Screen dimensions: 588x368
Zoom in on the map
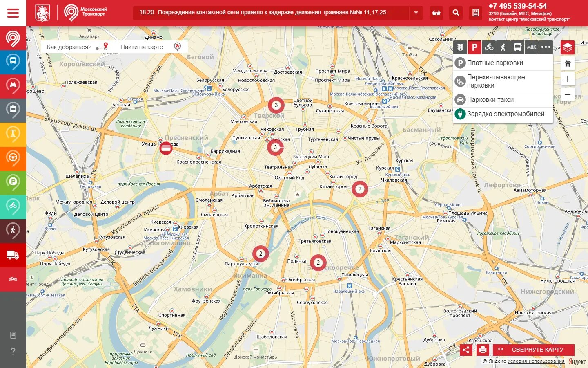pyautogui.click(x=568, y=79)
